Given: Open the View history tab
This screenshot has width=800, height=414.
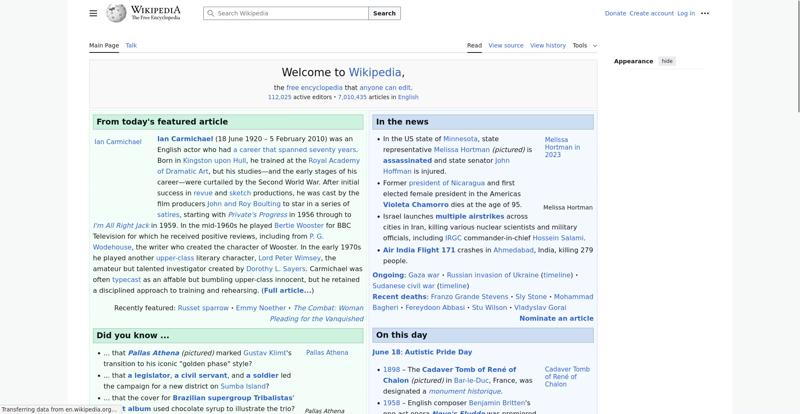Looking at the screenshot, I should click(x=548, y=45).
